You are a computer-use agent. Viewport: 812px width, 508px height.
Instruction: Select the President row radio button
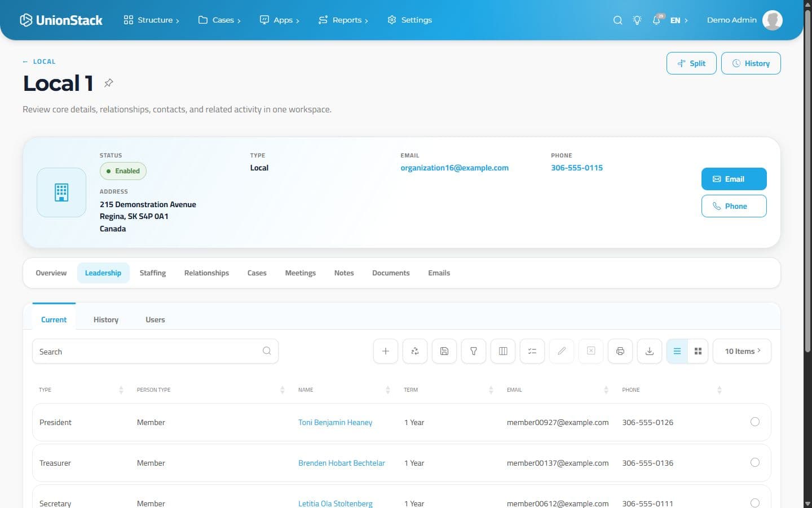755,422
